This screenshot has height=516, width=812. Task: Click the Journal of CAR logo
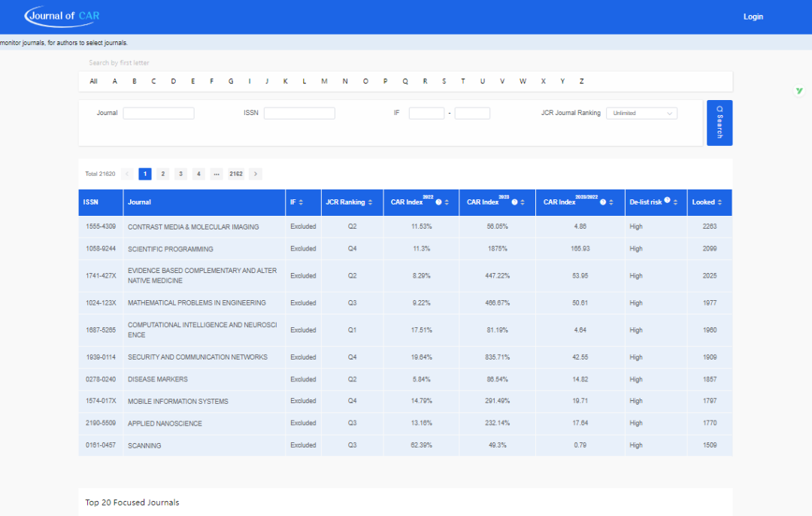tap(62, 16)
